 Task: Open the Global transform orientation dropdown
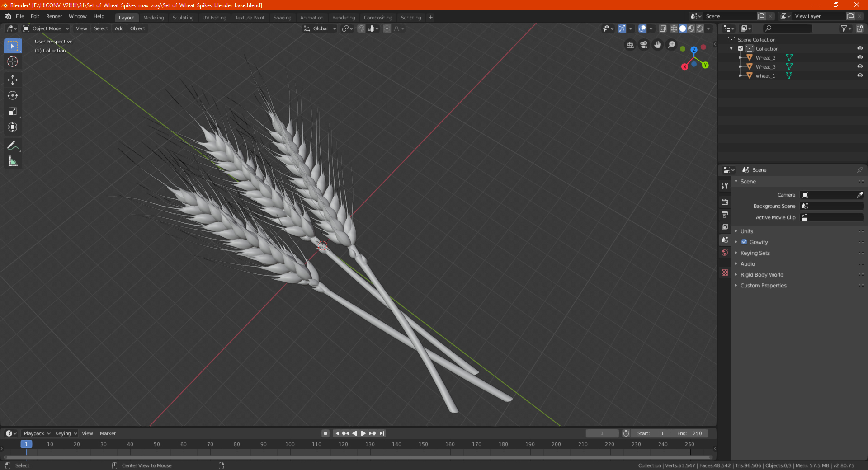[320, 28]
